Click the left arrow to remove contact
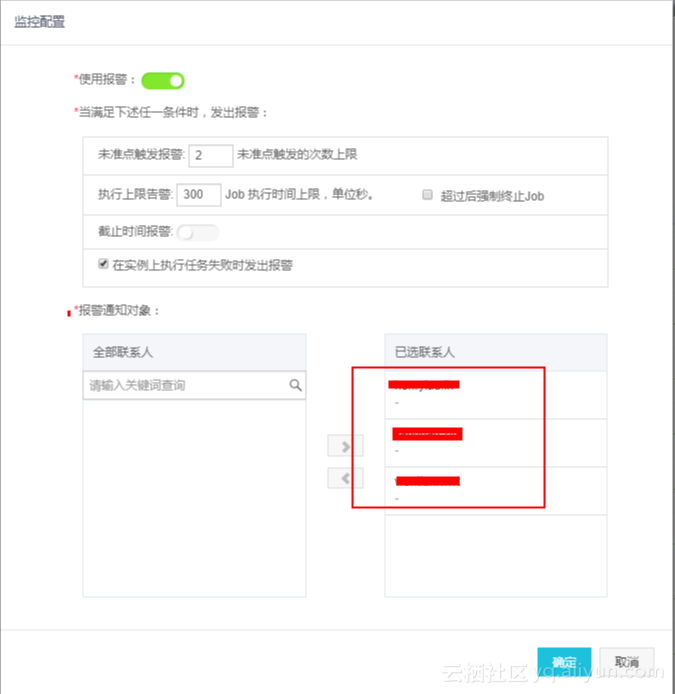Viewport: 675px width, 694px height. click(345, 478)
